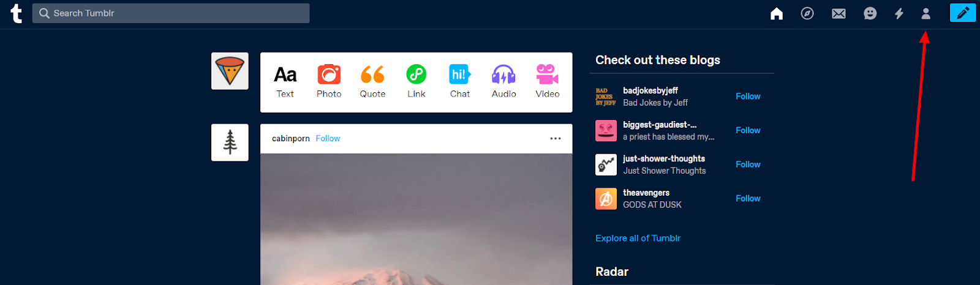980x285 pixels.
Task: Open the biggest-gaudiest-... blog
Action: pyautogui.click(x=660, y=125)
